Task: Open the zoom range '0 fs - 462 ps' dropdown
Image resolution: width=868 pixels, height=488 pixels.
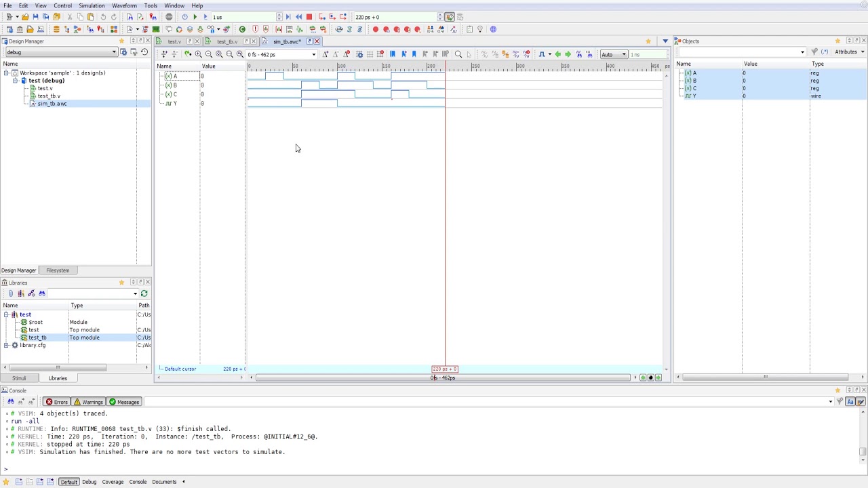Action: click(313, 54)
